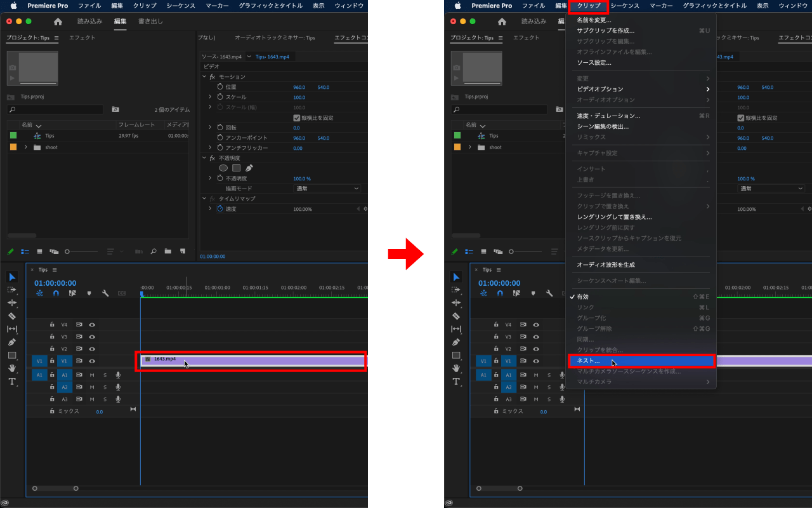Click 01:00:00:00 timeline timecode in left screenshot
Screen dimensions: 812x508
(55, 283)
